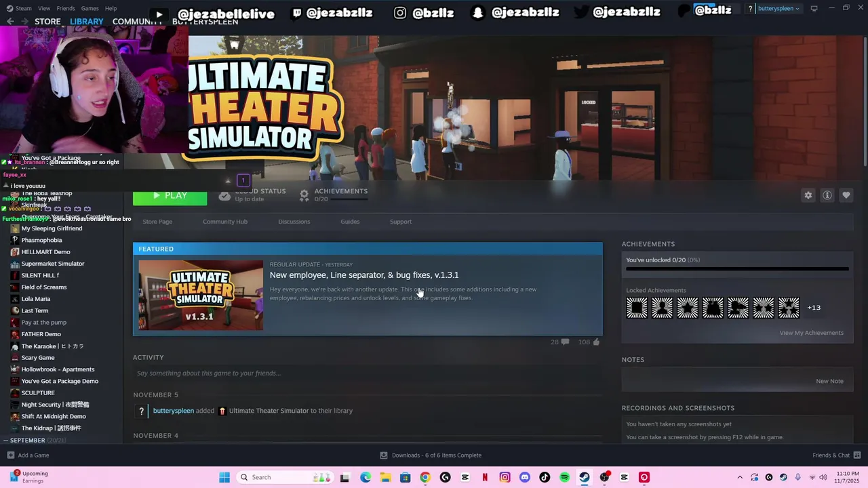Collapse the SEPTEMBER library section
This screenshot has height=488, width=868.
5,441
